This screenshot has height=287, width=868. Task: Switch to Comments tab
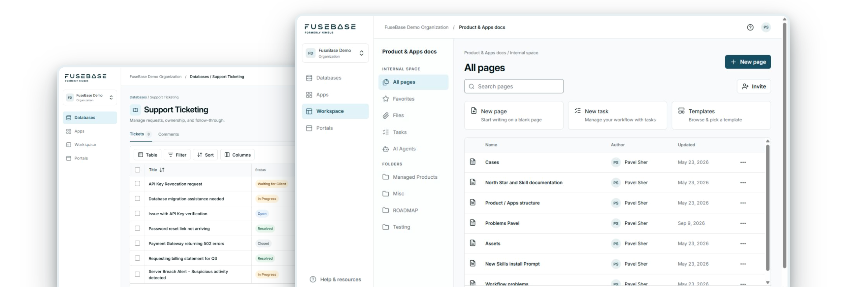169,134
